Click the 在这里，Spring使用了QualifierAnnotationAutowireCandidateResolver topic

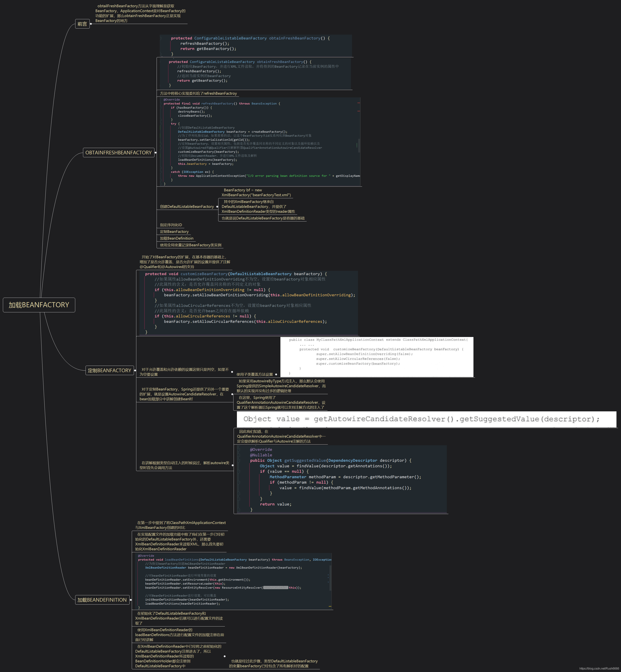pyautogui.click(x=281, y=402)
